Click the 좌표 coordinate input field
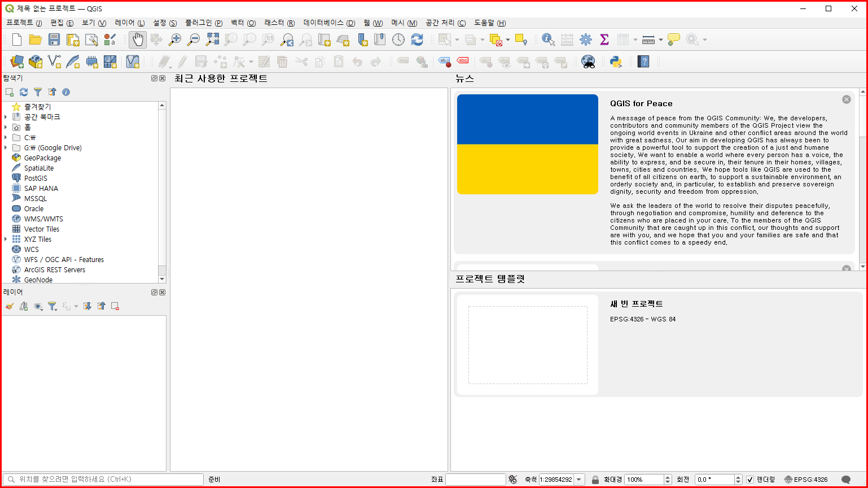 click(476, 480)
